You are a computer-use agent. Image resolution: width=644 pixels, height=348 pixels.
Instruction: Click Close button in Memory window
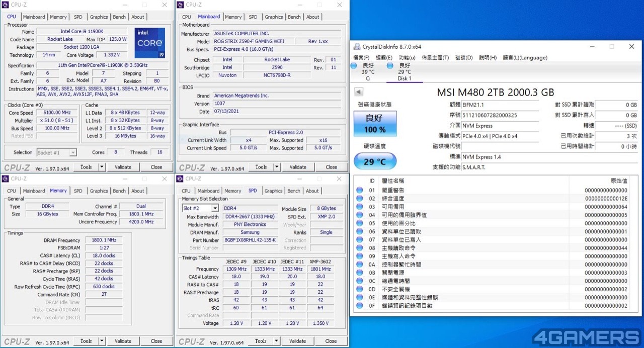pyautogui.click(x=156, y=341)
